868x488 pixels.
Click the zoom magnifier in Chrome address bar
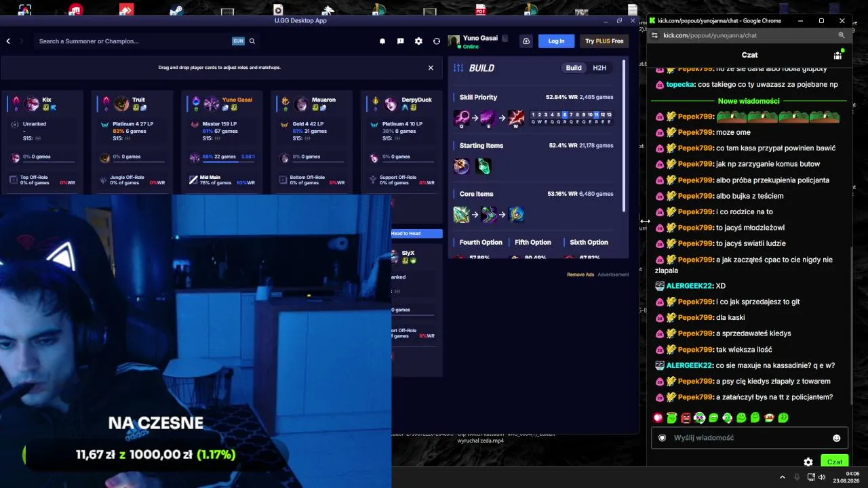click(x=842, y=35)
